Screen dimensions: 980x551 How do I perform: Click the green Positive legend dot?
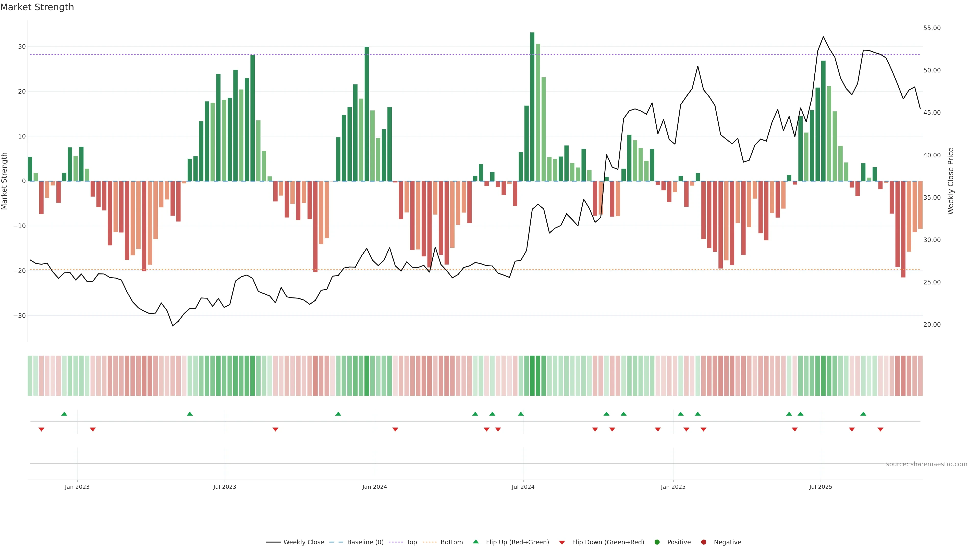tap(657, 542)
